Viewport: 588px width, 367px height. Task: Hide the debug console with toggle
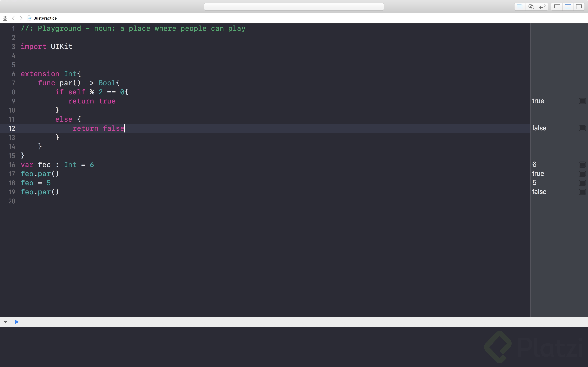tap(6, 322)
